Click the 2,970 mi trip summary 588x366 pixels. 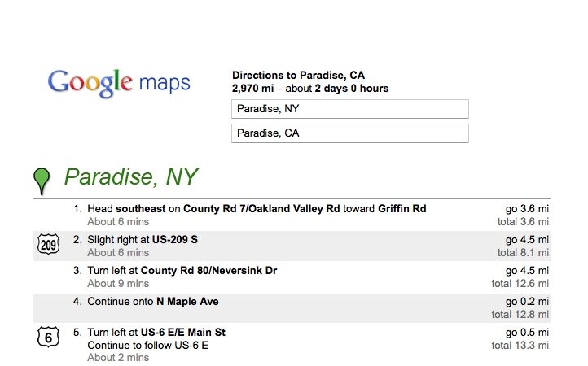[310, 89]
